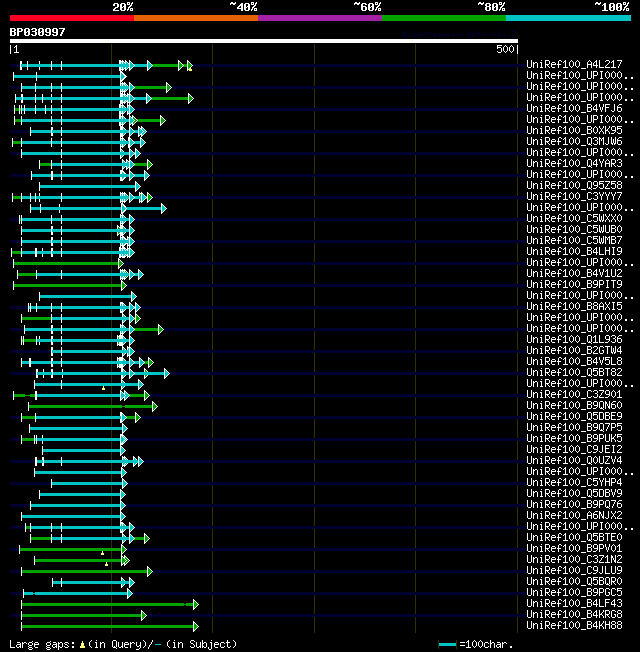Select the UniRef100_B4KRG8 label
Viewport: 640px width, 652px height.
(x=574, y=615)
